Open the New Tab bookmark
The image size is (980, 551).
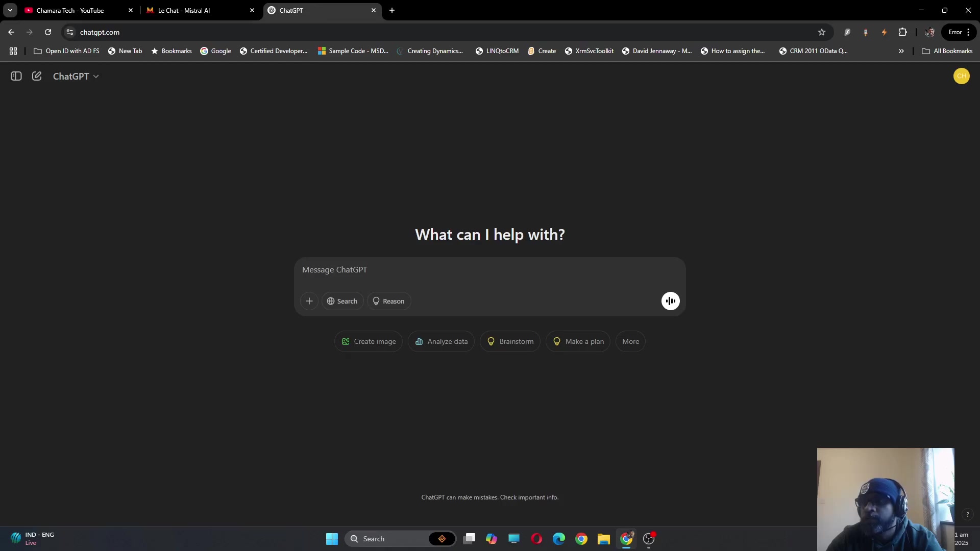[125, 51]
